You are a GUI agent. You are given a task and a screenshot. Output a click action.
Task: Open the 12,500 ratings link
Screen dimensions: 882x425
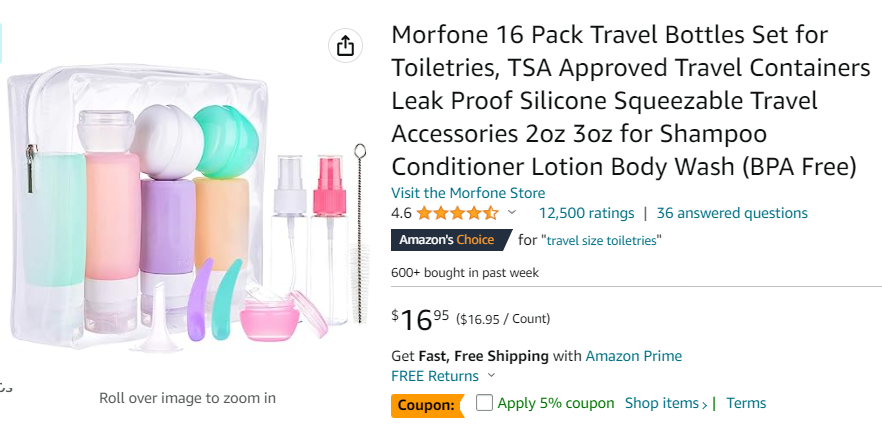[586, 213]
